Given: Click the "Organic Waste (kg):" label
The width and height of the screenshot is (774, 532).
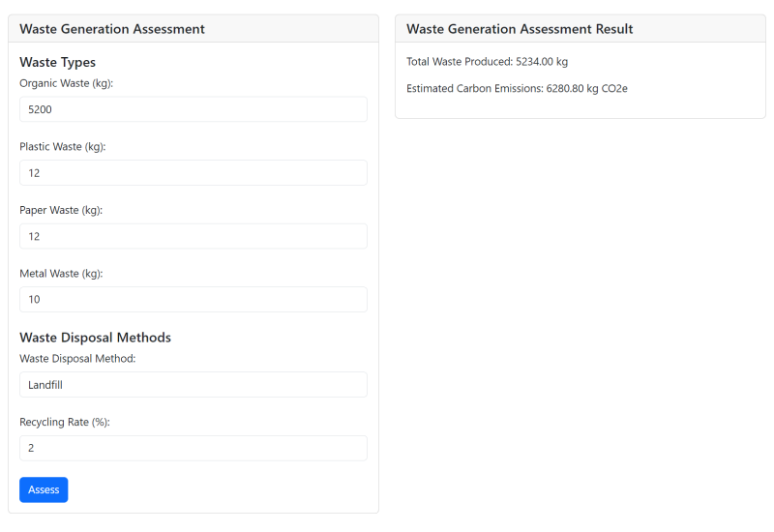Looking at the screenshot, I should 67,83.
